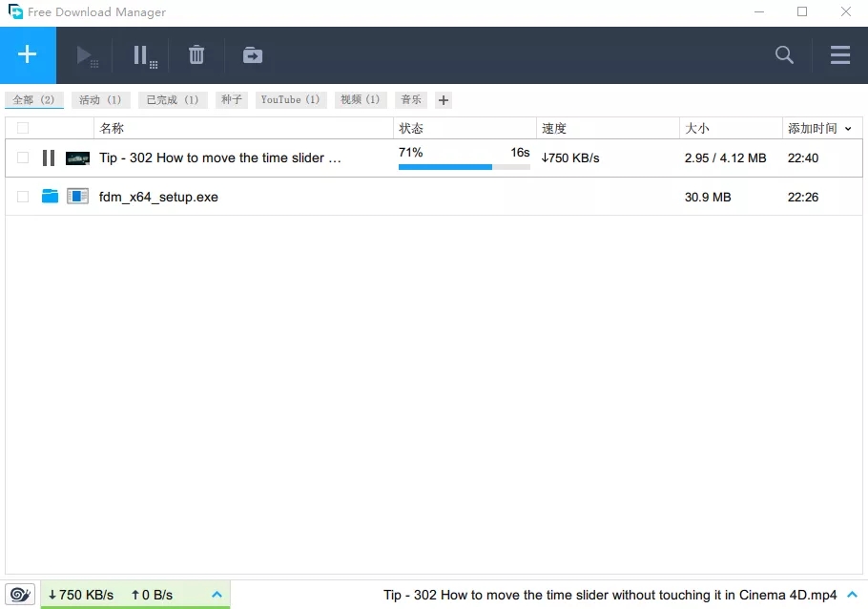Tick the select-all header checkbox
The width and height of the screenshot is (868, 609).
[23, 128]
